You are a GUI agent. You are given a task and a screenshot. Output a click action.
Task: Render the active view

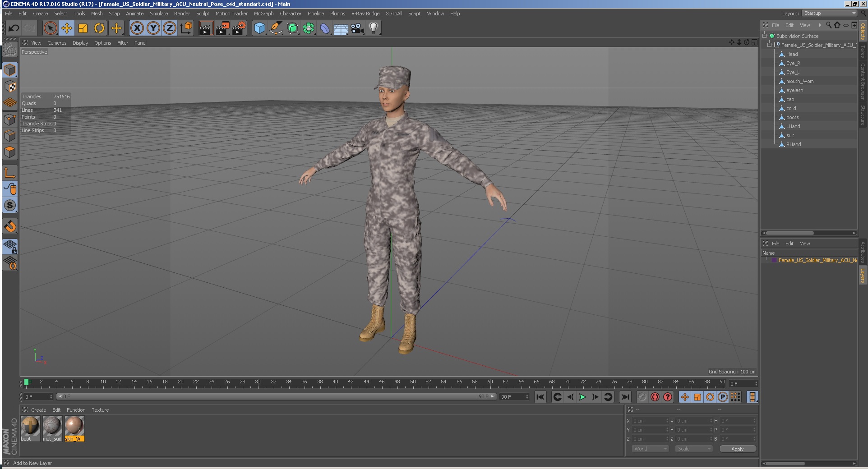(x=206, y=28)
